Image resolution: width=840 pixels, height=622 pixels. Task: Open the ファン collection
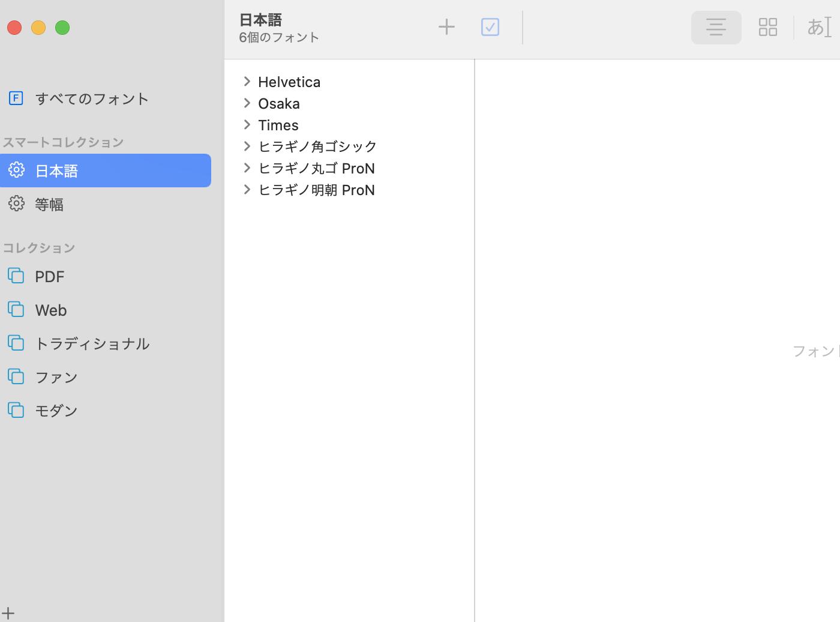click(x=56, y=377)
